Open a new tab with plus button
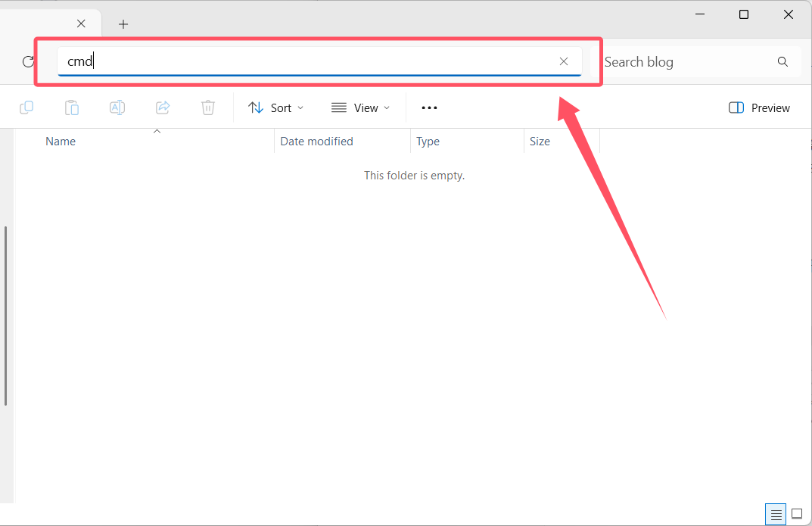The width and height of the screenshot is (812, 526). 123,24
